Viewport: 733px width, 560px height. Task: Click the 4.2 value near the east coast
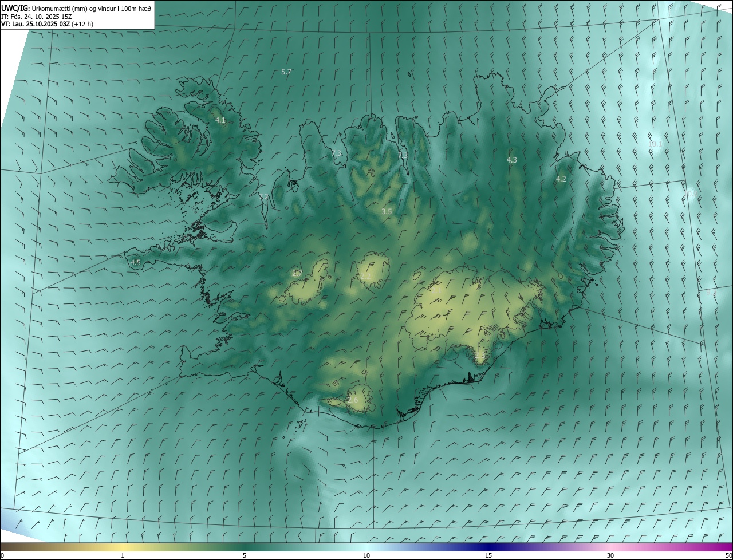click(561, 179)
